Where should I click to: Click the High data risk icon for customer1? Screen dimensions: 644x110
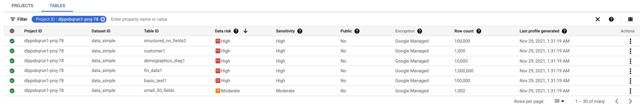click(218, 51)
